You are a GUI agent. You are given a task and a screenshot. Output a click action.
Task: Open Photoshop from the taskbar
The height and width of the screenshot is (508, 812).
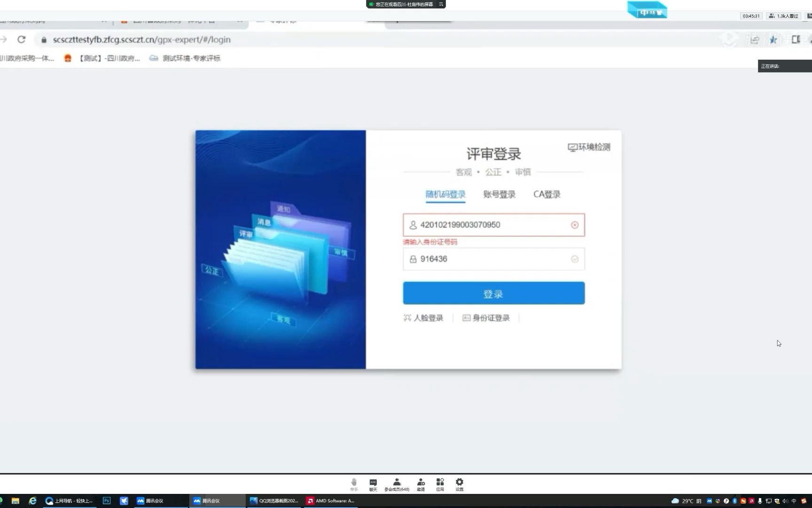tap(107, 501)
